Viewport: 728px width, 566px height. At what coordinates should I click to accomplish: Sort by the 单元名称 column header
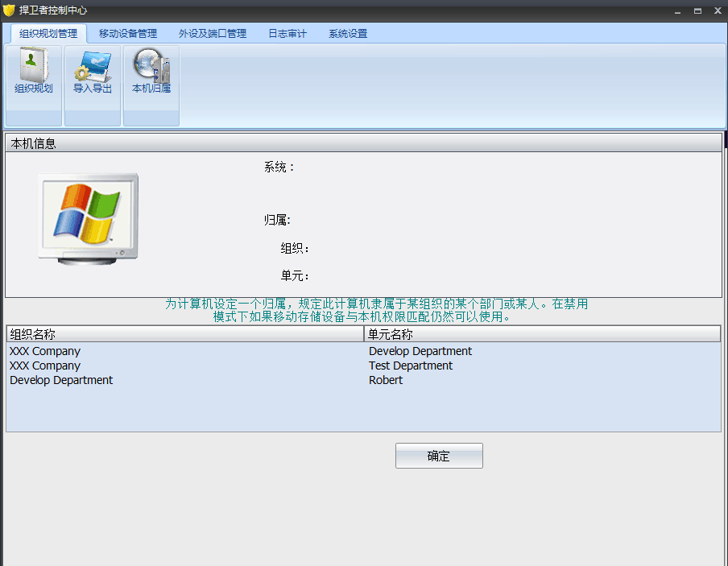542,334
